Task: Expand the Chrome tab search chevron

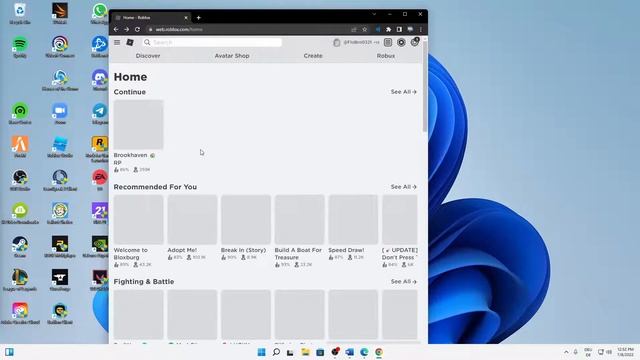Action: click(374, 14)
